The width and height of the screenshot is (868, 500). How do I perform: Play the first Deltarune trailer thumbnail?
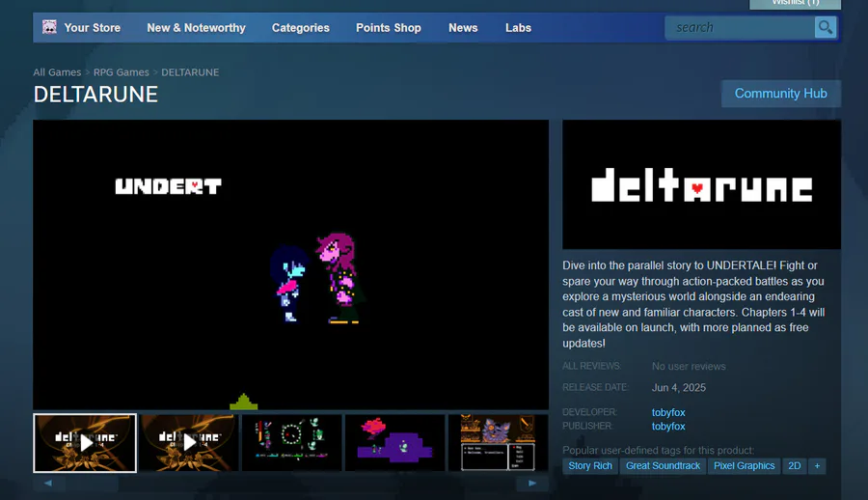pos(85,443)
